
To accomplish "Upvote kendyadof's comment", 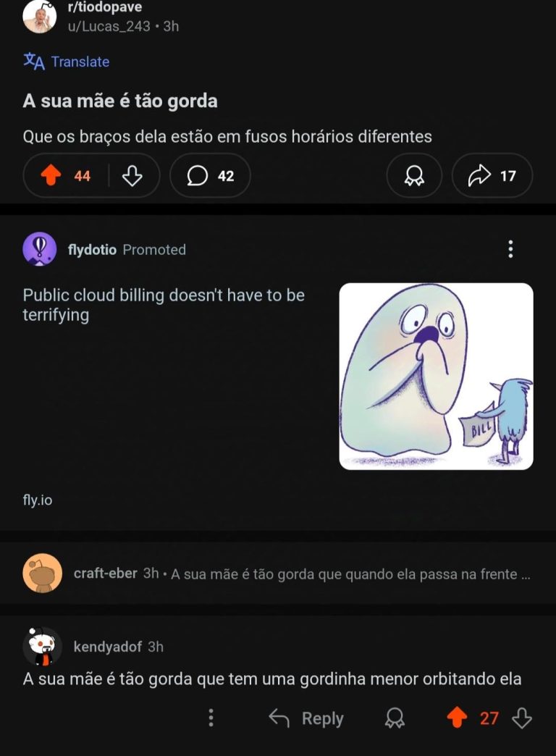I will point(457,718).
